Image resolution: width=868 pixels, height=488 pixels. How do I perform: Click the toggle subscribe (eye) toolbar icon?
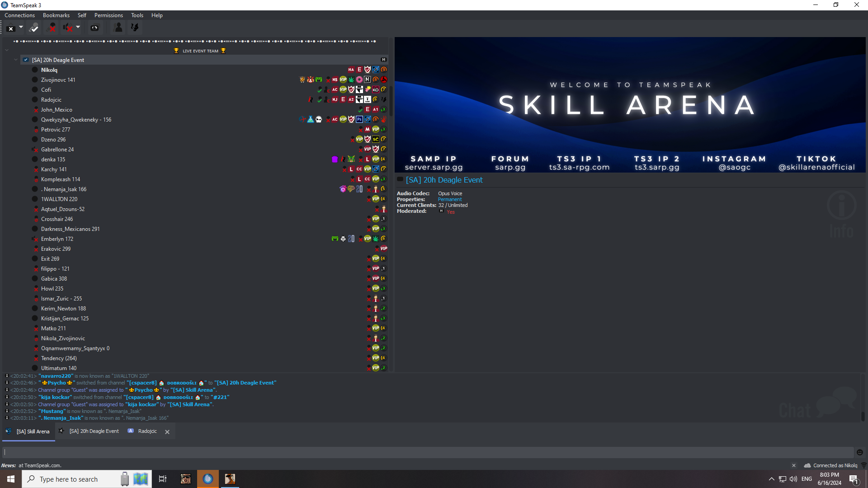[94, 28]
